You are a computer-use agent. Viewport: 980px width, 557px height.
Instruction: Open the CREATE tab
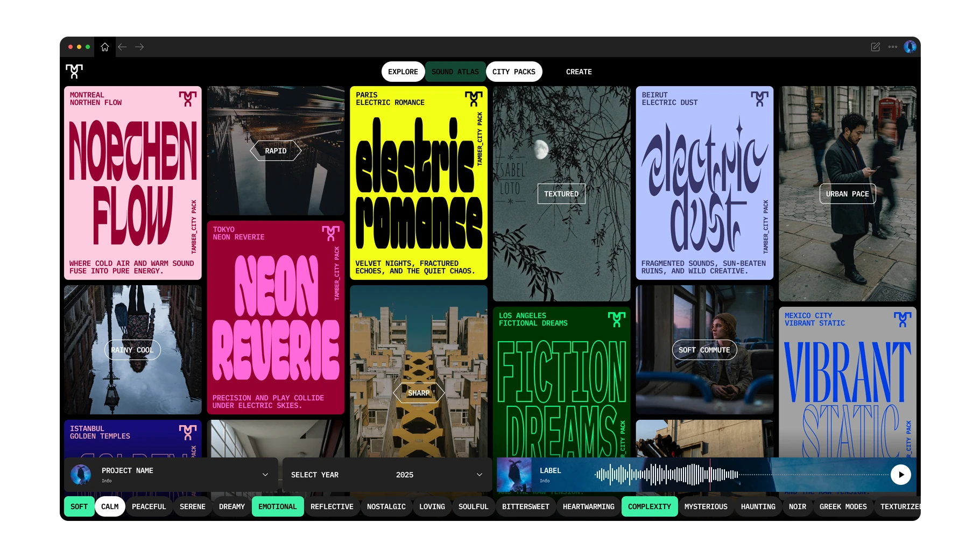tap(579, 72)
